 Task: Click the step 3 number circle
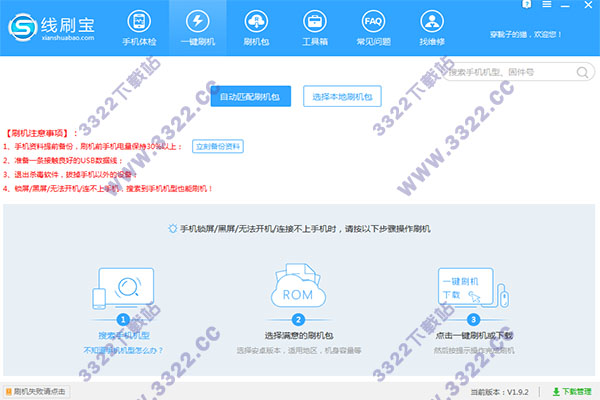473,319
